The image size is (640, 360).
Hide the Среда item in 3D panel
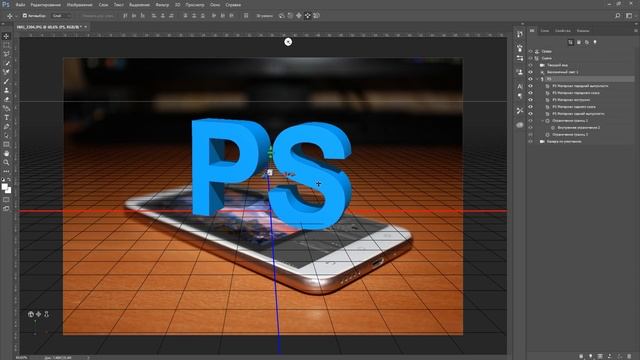[x=531, y=51]
